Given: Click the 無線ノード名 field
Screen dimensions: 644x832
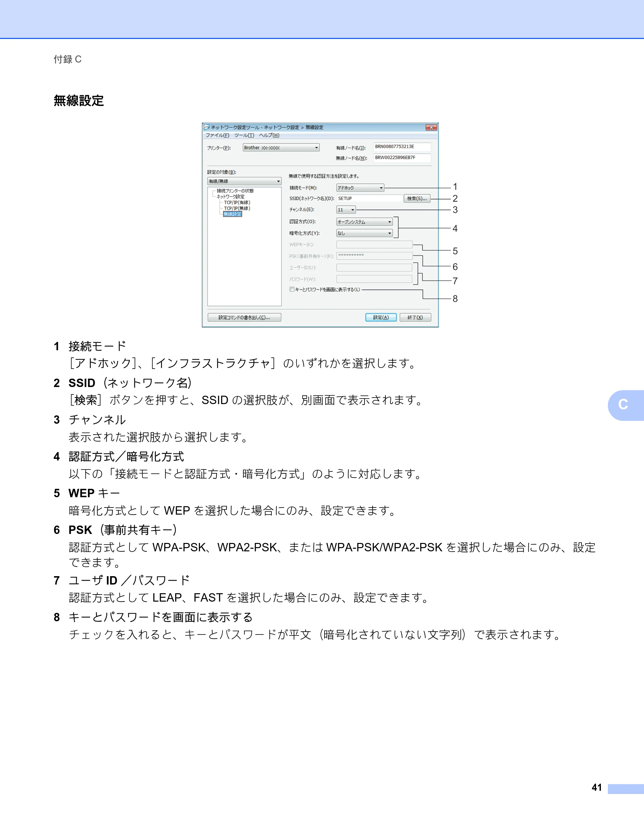Looking at the screenshot, I should click(x=402, y=158).
